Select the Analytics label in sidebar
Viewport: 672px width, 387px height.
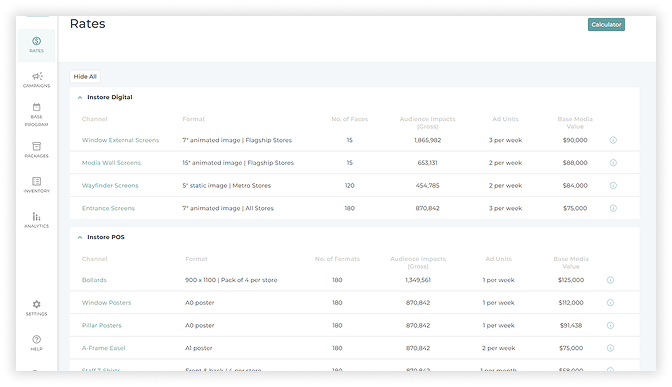[x=36, y=226]
